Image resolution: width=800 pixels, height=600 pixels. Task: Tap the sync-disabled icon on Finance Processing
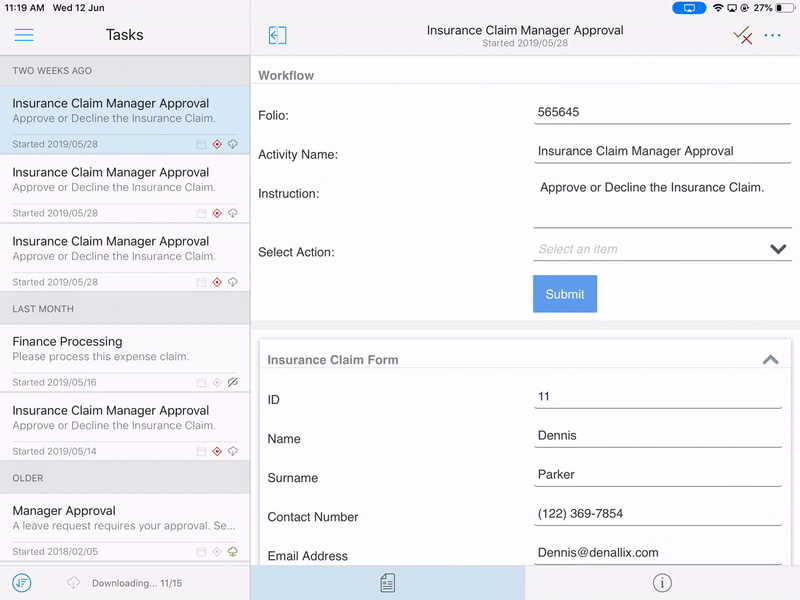pos(232,382)
